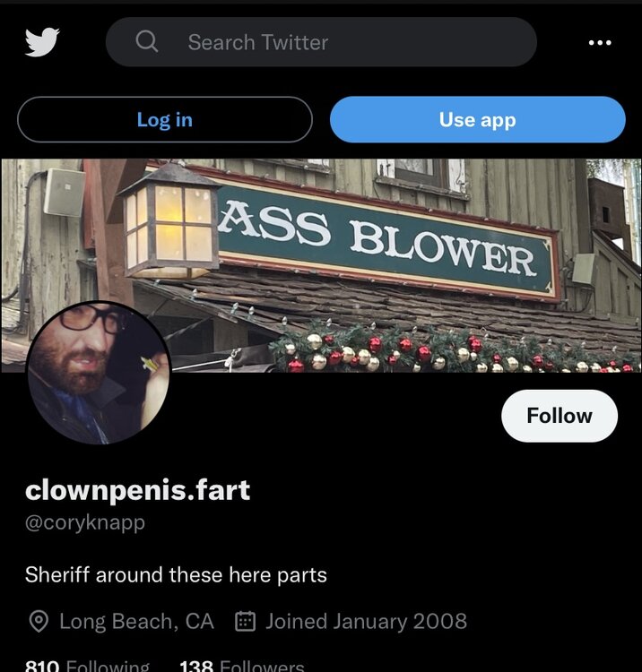
Task: Click the calendar joined-date icon
Action: coord(245,621)
